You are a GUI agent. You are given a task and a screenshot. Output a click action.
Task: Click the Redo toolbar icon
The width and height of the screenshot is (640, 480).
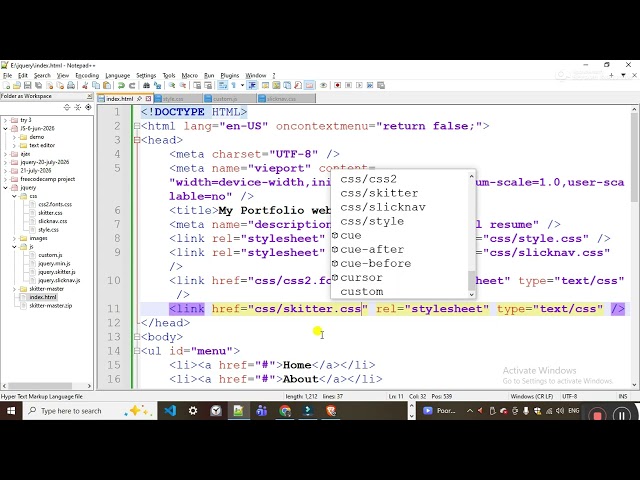(132, 85)
